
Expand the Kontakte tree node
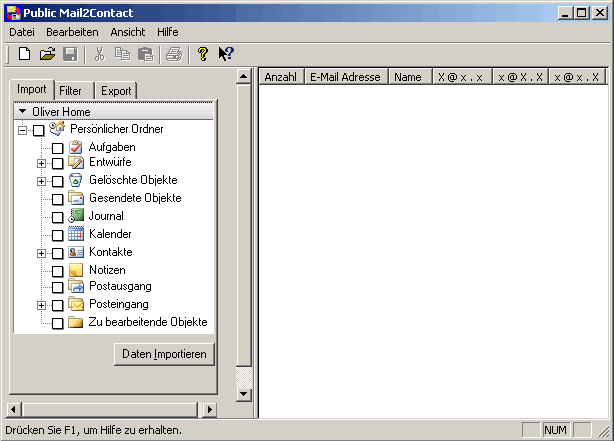pyautogui.click(x=41, y=253)
